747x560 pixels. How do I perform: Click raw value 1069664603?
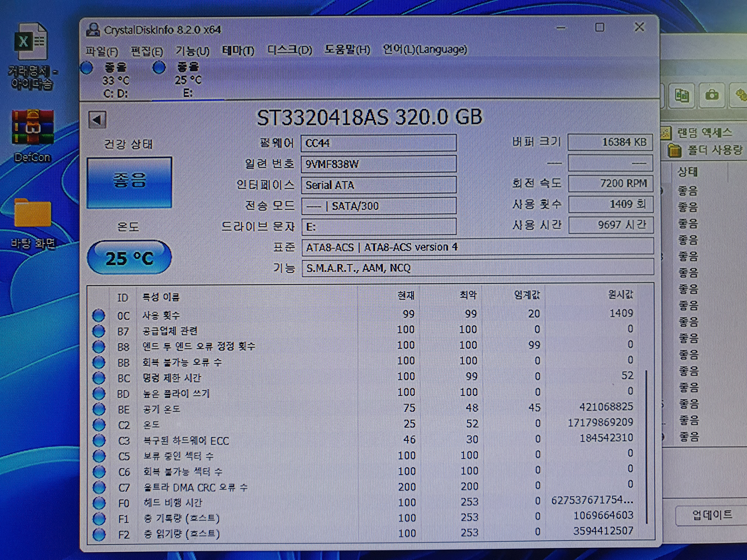(x=603, y=515)
